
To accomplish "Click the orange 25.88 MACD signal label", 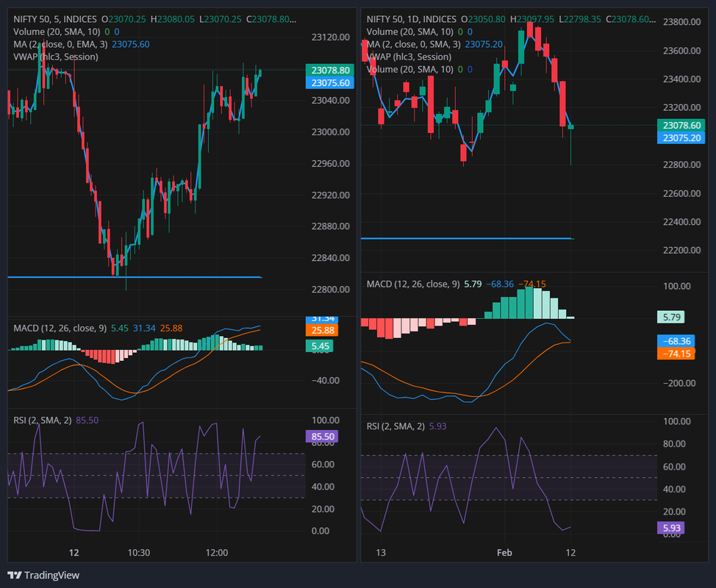I will tap(323, 330).
